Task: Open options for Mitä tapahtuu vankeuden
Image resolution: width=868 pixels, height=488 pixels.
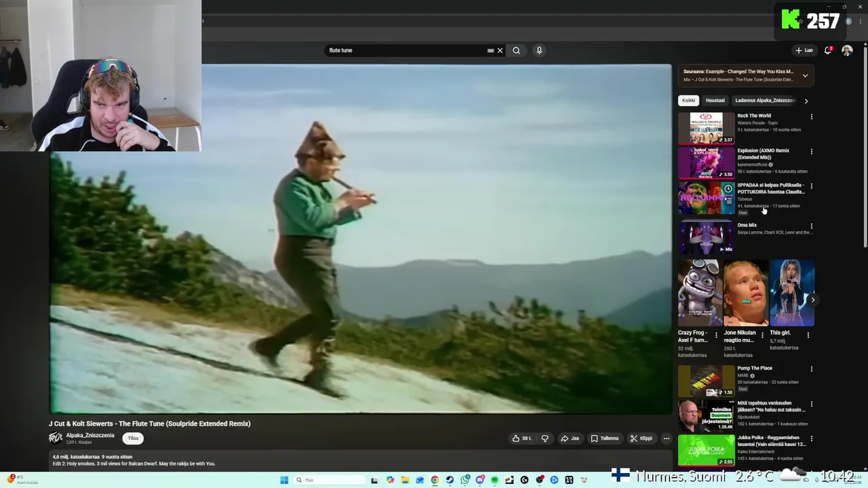Action: 811,404
